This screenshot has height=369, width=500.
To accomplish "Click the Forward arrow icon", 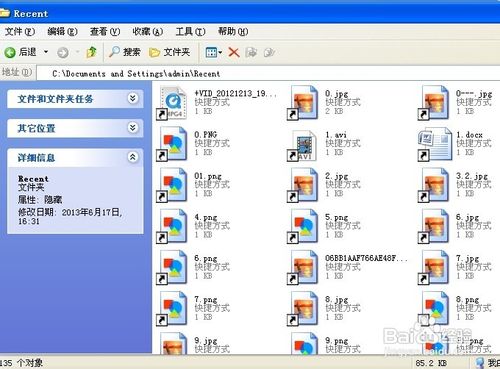I will coord(63,52).
